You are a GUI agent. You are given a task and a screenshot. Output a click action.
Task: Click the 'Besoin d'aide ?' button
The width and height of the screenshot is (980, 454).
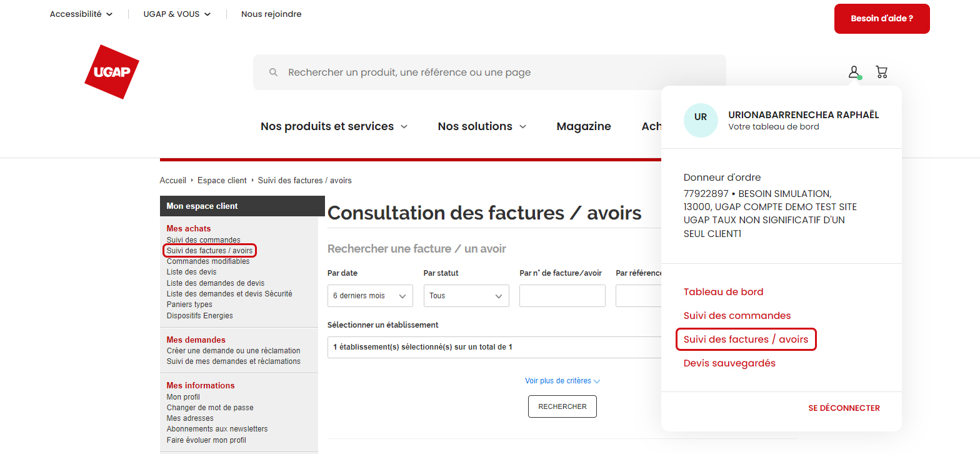(881, 19)
